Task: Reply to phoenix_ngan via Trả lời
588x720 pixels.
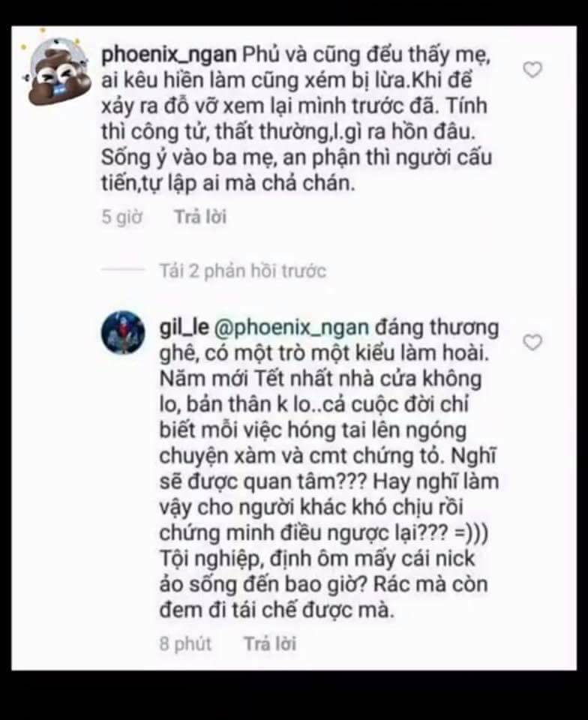Action: [x=200, y=216]
